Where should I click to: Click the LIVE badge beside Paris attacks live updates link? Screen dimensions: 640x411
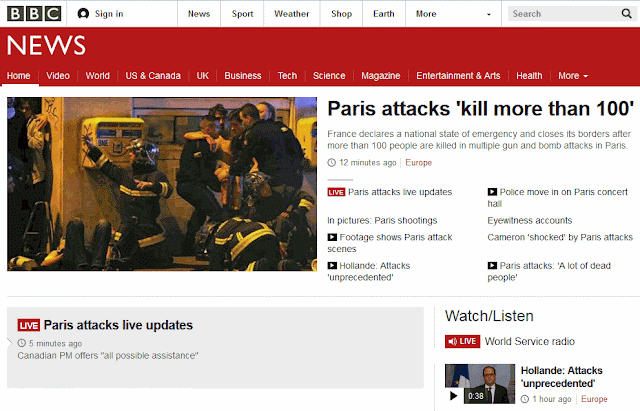click(x=336, y=192)
